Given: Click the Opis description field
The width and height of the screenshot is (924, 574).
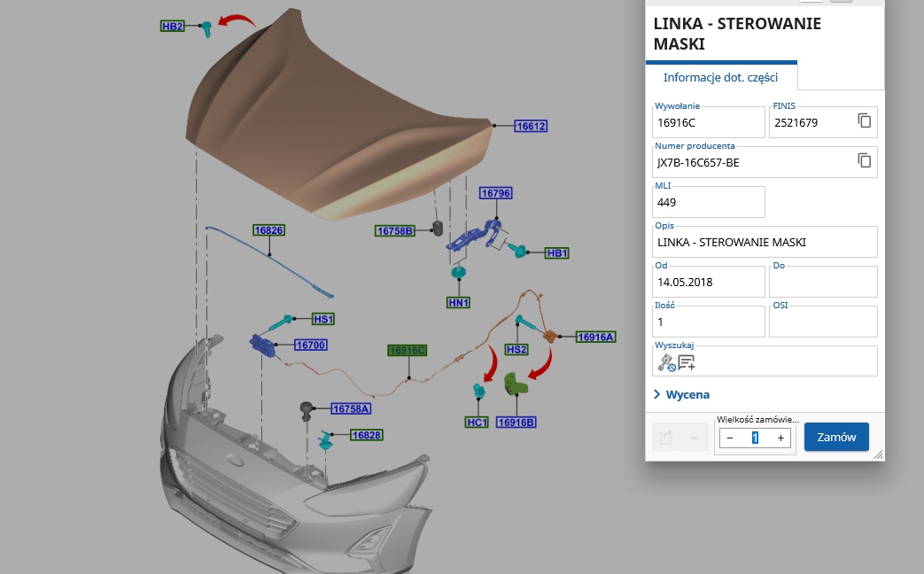Looking at the screenshot, I should 765,242.
